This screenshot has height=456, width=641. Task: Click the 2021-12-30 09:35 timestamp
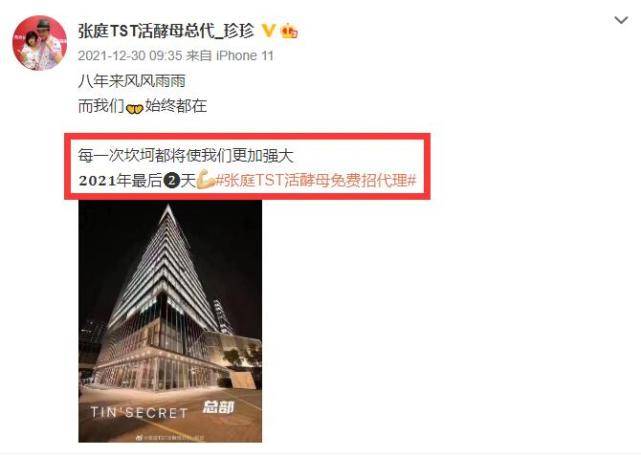tap(130, 56)
